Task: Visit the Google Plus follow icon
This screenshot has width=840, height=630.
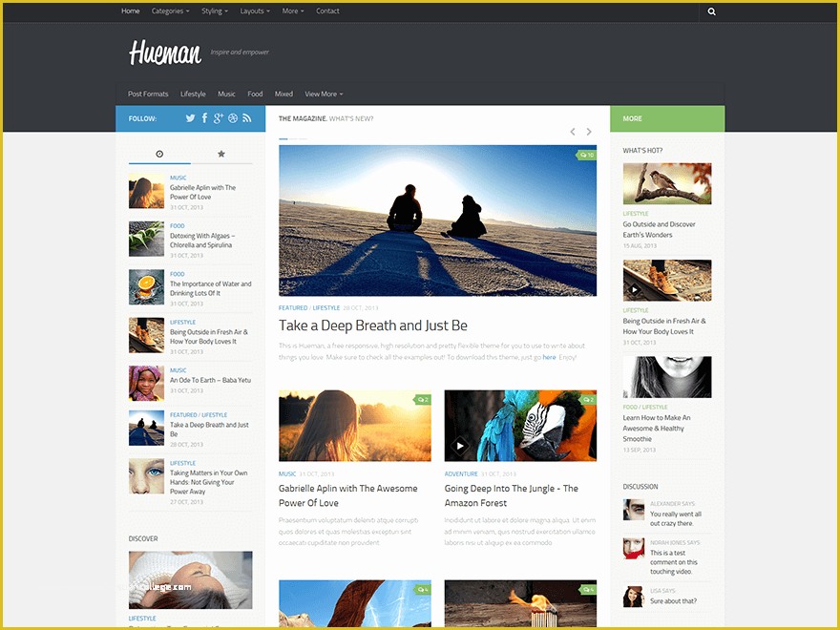Action: click(x=218, y=118)
